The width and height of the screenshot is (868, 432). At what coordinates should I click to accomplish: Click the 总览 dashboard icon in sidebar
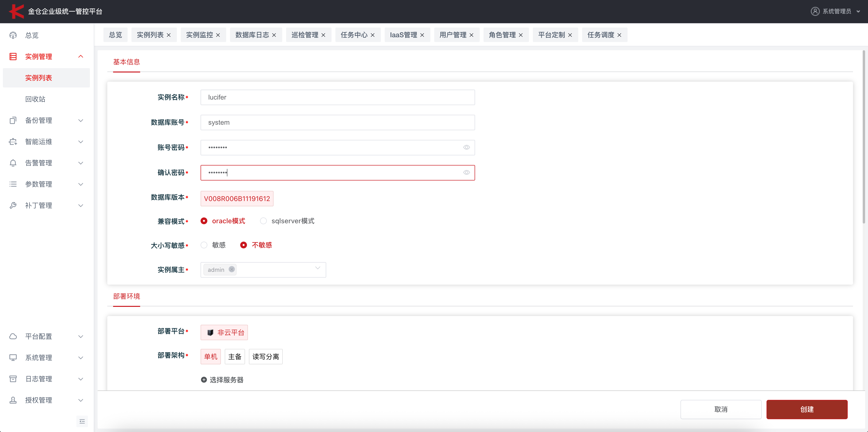[x=13, y=35]
